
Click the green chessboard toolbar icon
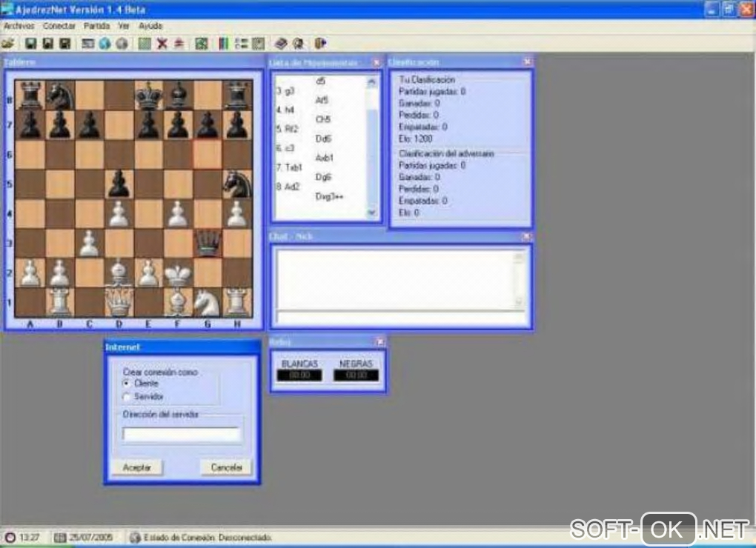tap(145, 44)
